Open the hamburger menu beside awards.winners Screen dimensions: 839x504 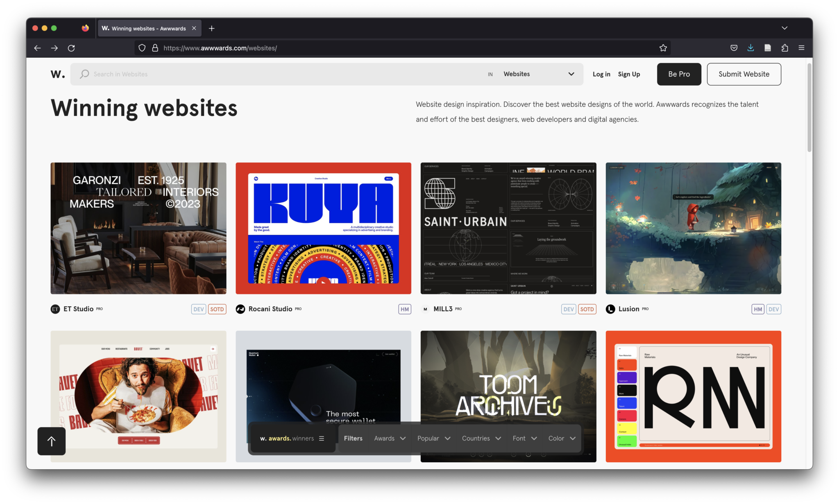(322, 438)
